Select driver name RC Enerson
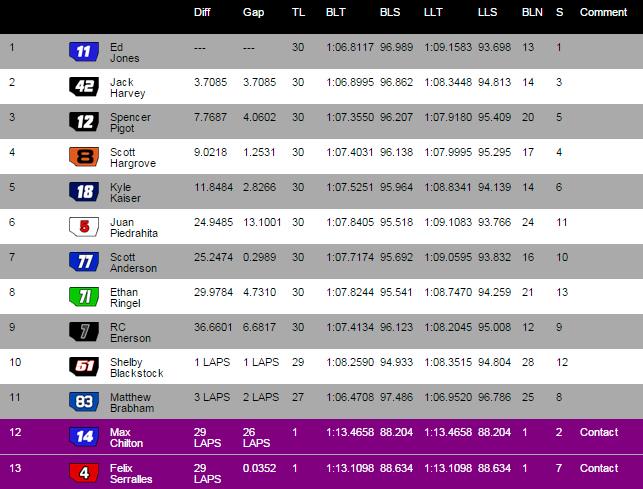 click(x=130, y=333)
